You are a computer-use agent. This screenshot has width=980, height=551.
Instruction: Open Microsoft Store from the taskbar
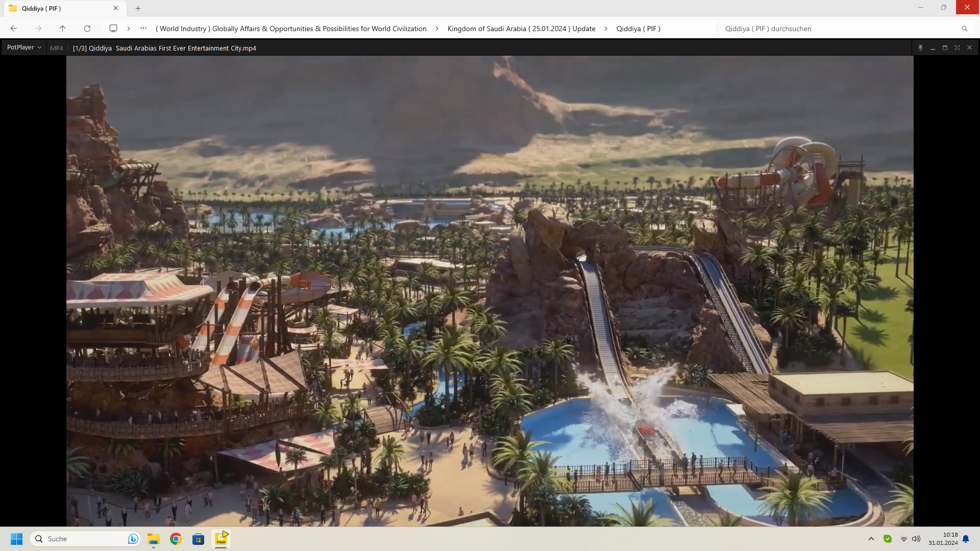tap(198, 539)
